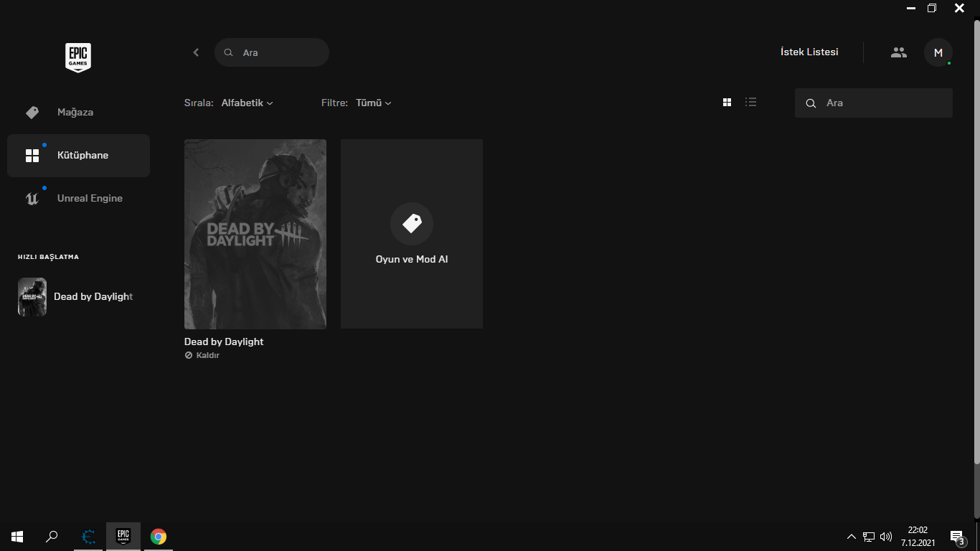Click the Epic Games logo
This screenshot has width=980, height=551.
(x=78, y=57)
